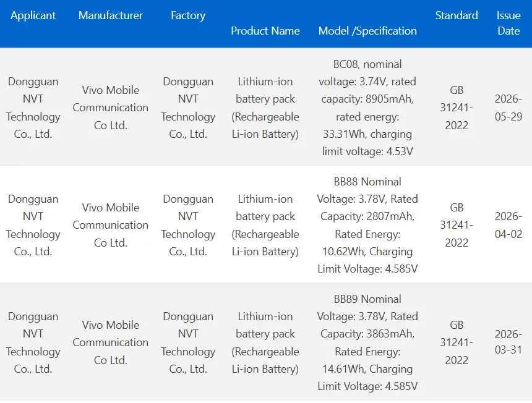
Task: Click product name cell in BB89 row
Action: tap(265, 342)
